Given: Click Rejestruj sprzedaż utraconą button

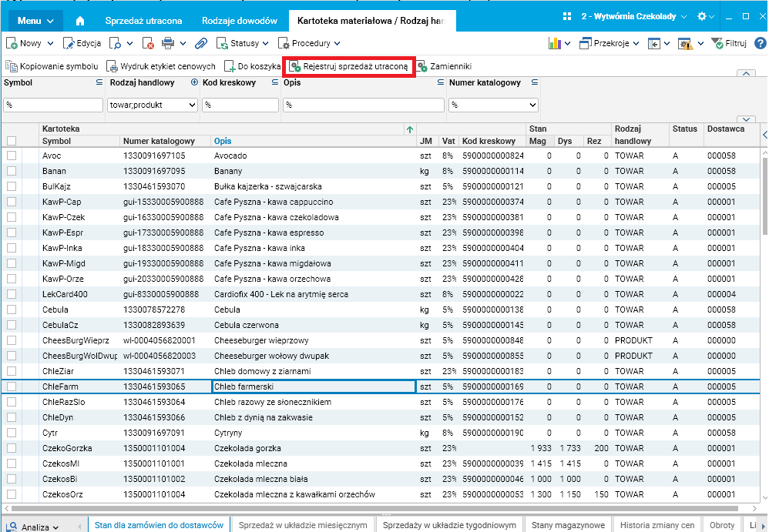Looking at the screenshot, I should point(349,67).
